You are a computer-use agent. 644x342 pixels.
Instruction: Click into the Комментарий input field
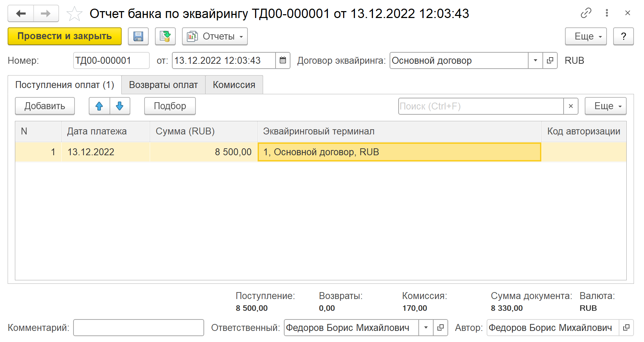tap(138, 327)
